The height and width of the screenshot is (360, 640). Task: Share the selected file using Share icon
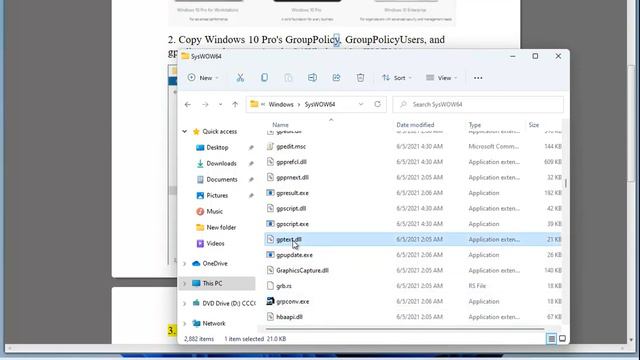(336, 78)
